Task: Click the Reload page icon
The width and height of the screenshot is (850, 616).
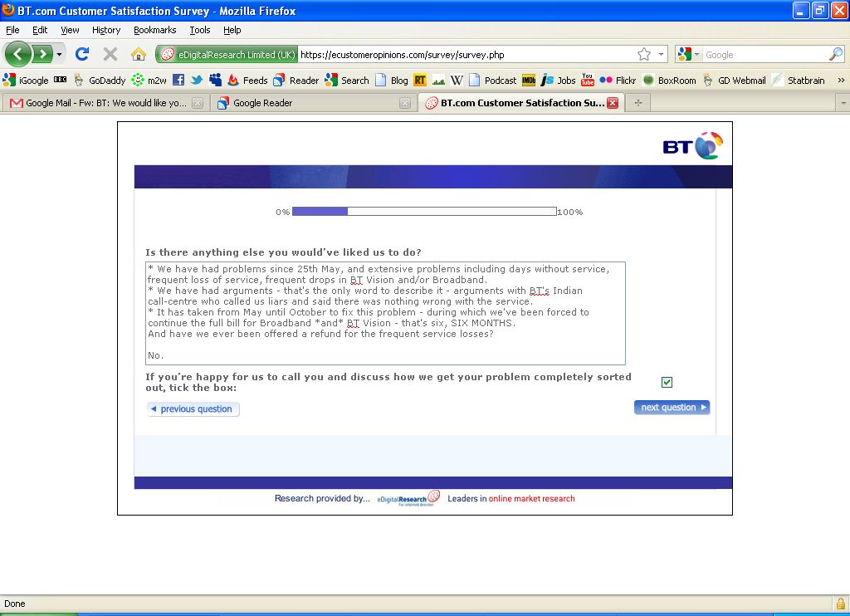Action: pyautogui.click(x=81, y=55)
